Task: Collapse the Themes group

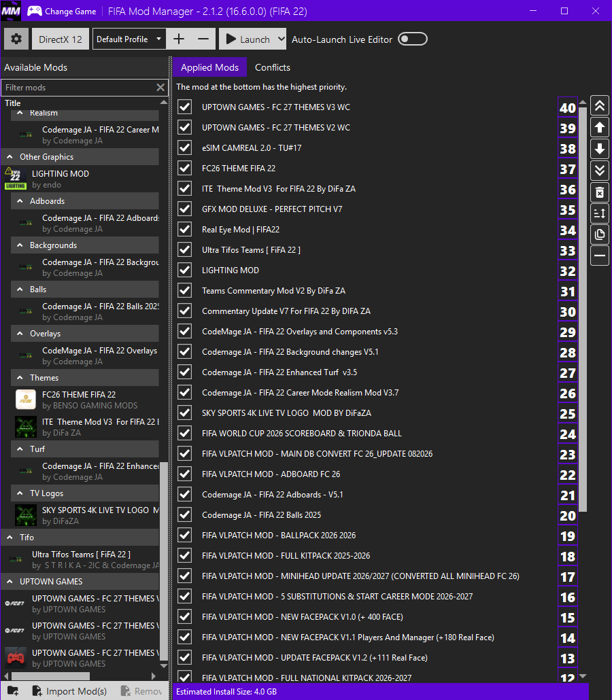Action: pyautogui.click(x=20, y=378)
